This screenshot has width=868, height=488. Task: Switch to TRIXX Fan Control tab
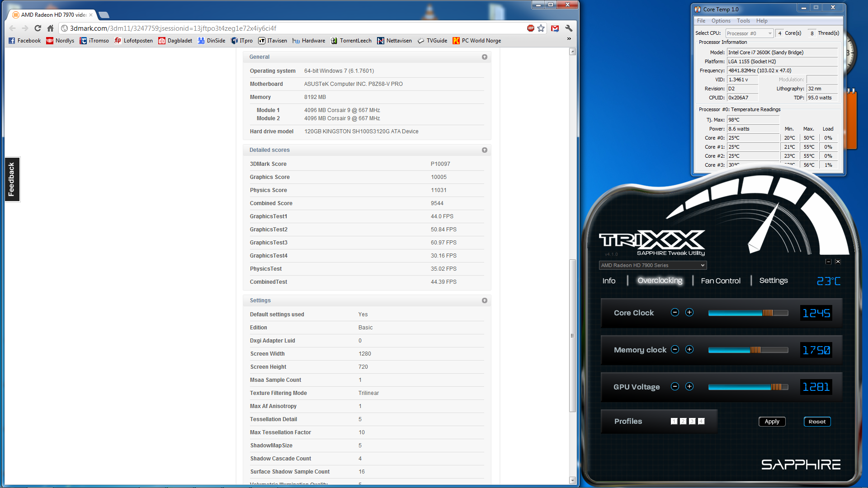[721, 281]
